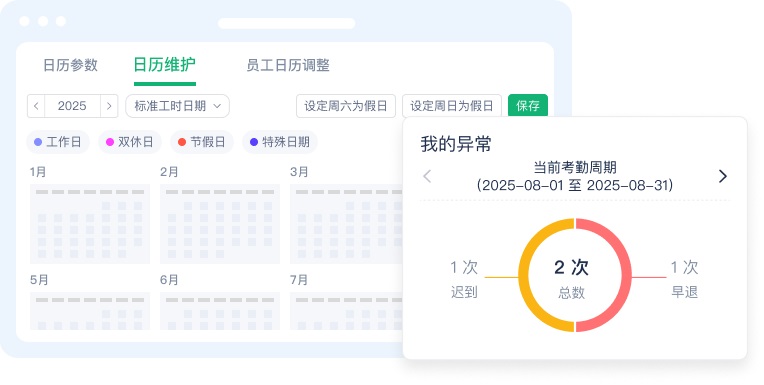Save with the green 保存 button
Screen dimensions: 764x385
click(528, 106)
